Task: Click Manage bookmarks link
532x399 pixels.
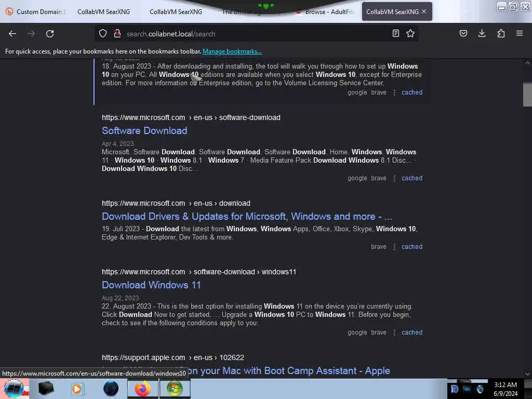Action: point(232,51)
